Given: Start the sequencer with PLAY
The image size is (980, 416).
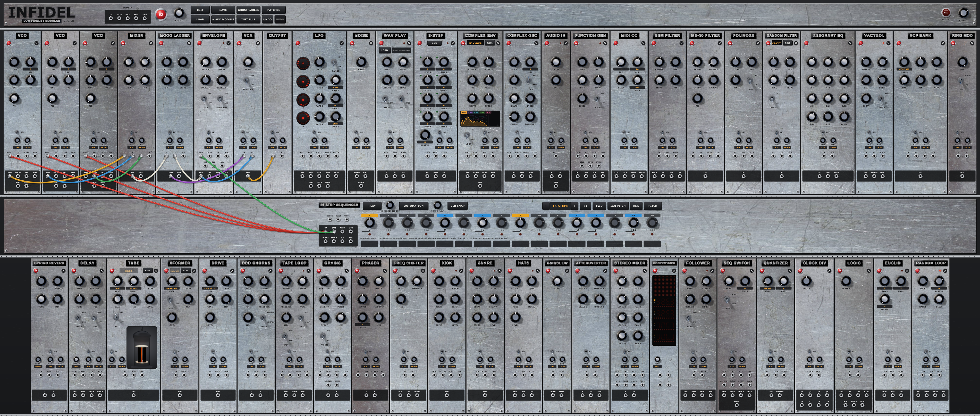Looking at the screenshot, I should point(372,206).
